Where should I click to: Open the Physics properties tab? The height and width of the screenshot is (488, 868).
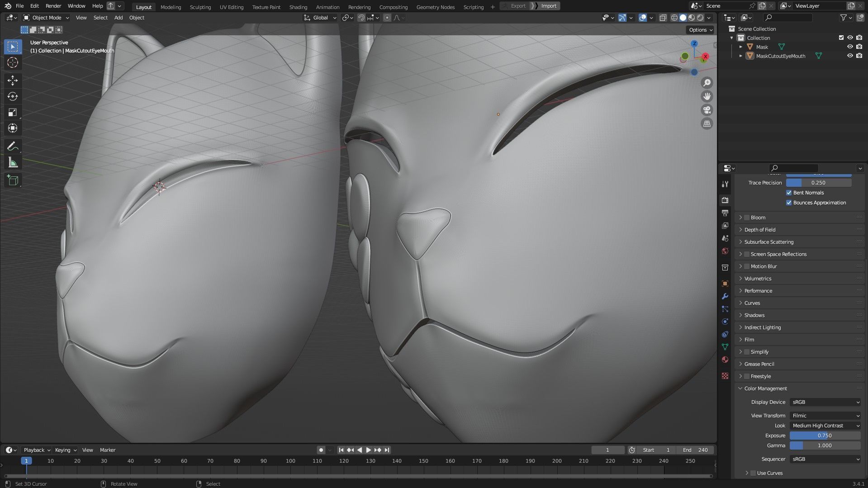(x=725, y=322)
